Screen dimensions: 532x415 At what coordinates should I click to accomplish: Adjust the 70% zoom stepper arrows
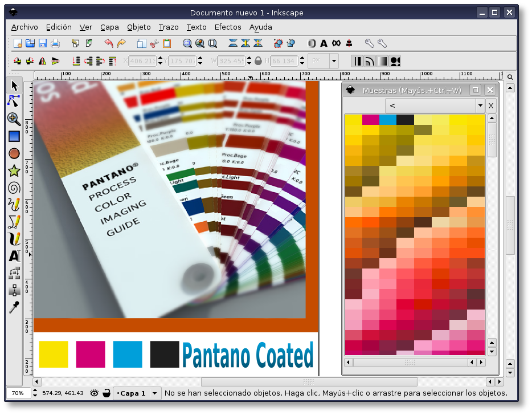click(35, 393)
